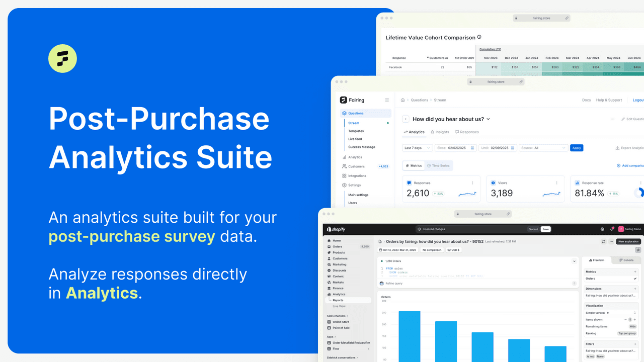Click the link icon in the top browser address bar
Viewport: 644px width, 362px height.
[x=567, y=18]
